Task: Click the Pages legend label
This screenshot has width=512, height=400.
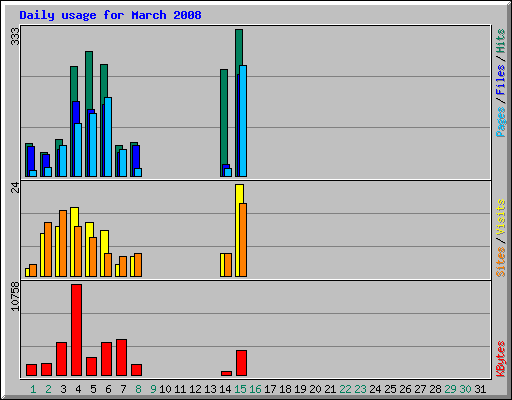Action: tap(501, 122)
